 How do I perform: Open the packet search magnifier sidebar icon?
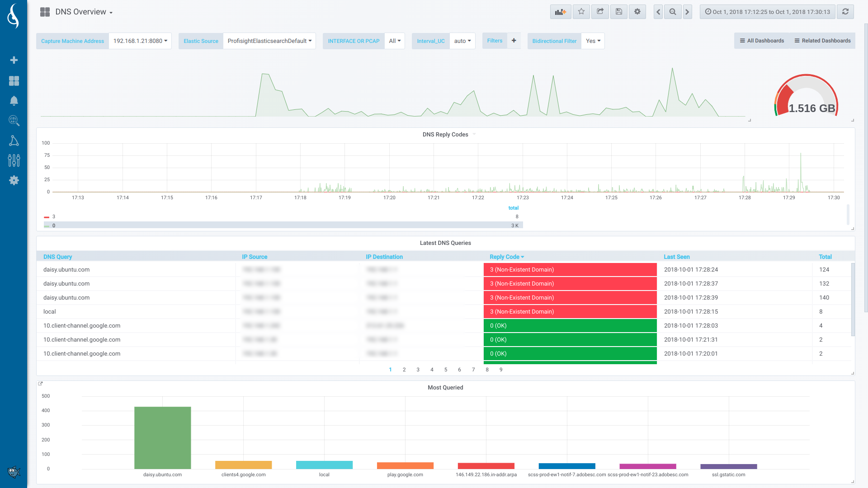[14, 120]
